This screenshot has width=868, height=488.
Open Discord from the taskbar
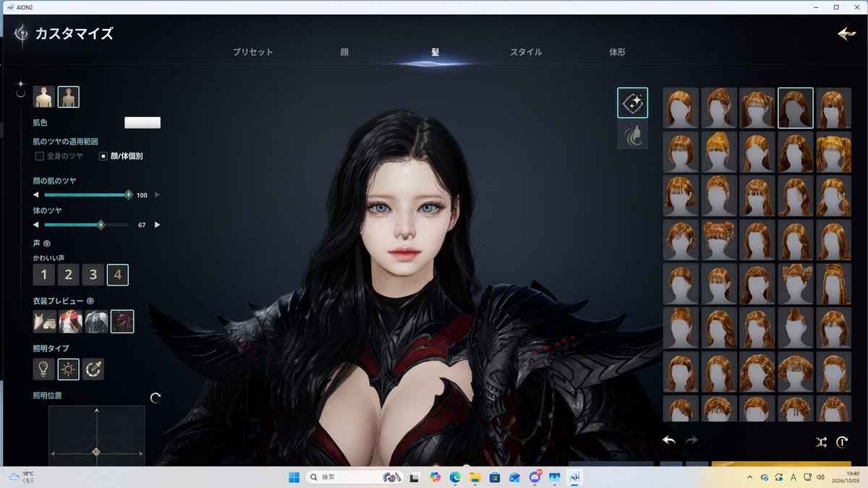[x=535, y=477]
